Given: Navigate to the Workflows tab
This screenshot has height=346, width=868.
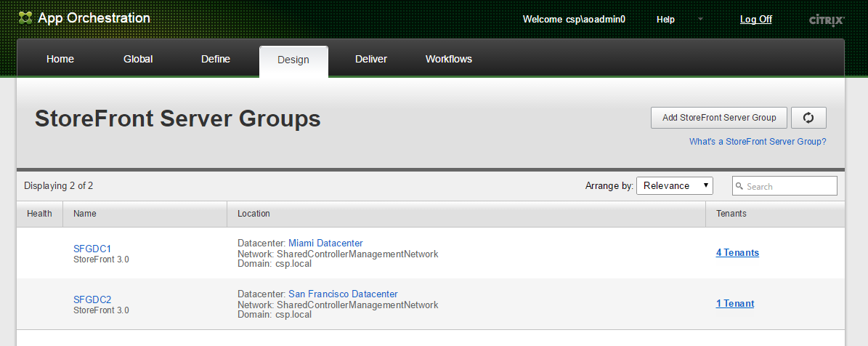Looking at the screenshot, I should 449,60.
